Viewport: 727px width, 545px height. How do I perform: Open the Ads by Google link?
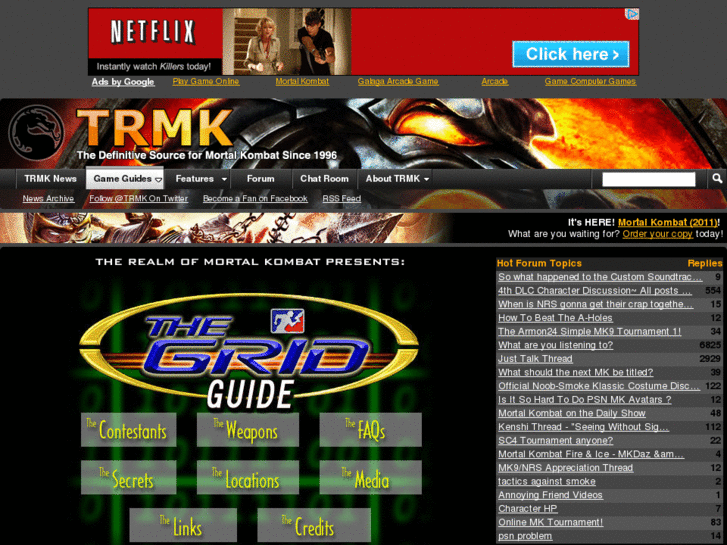tap(123, 82)
